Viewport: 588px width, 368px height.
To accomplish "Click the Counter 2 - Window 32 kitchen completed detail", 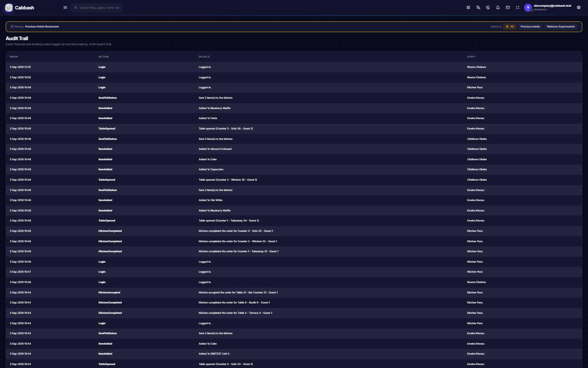I will [238, 242].
